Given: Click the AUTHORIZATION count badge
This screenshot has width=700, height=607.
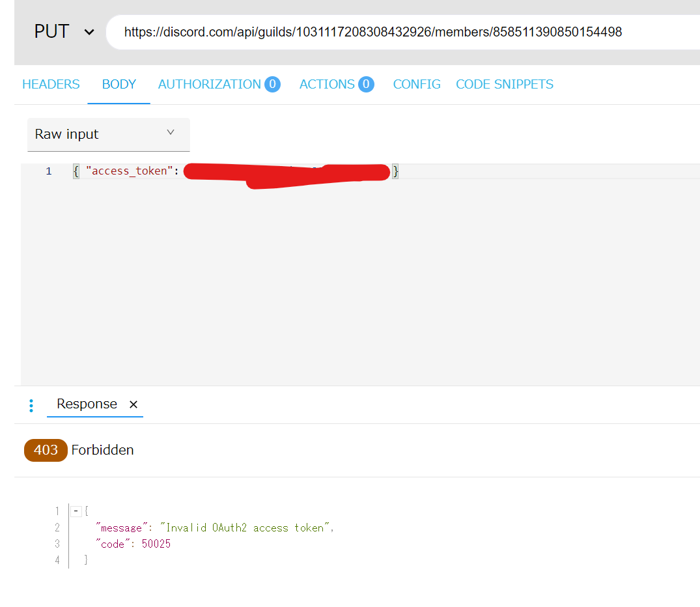Looking at the screenshot, I should point(272,85).
